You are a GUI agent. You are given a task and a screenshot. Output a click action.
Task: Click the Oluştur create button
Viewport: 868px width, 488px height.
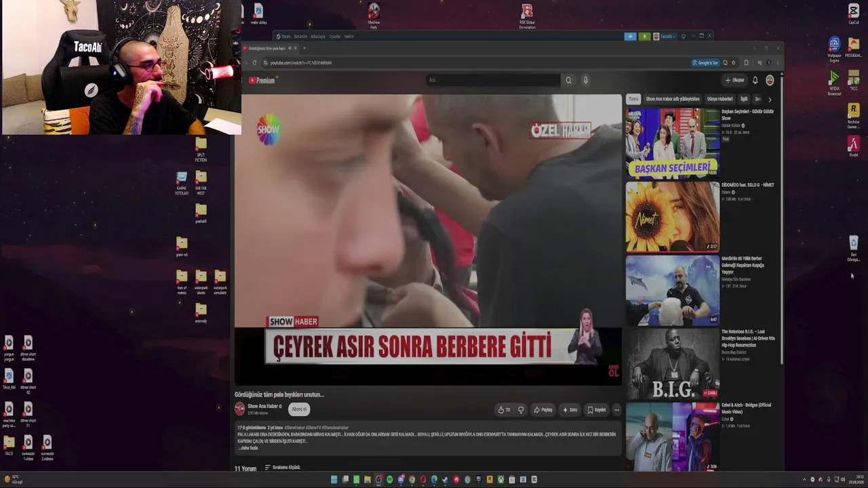tap(734, 81)
